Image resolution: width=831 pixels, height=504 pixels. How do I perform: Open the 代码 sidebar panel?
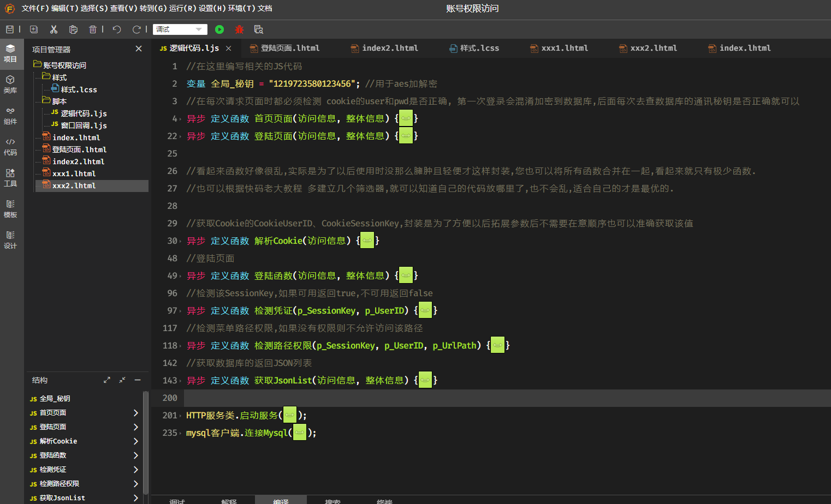tap(10, 147)
